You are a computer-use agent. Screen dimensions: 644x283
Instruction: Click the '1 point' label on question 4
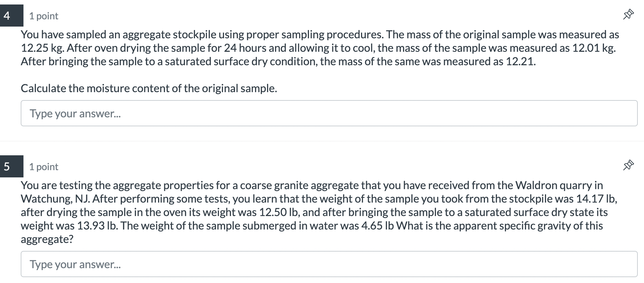click(x=43, y=16)
